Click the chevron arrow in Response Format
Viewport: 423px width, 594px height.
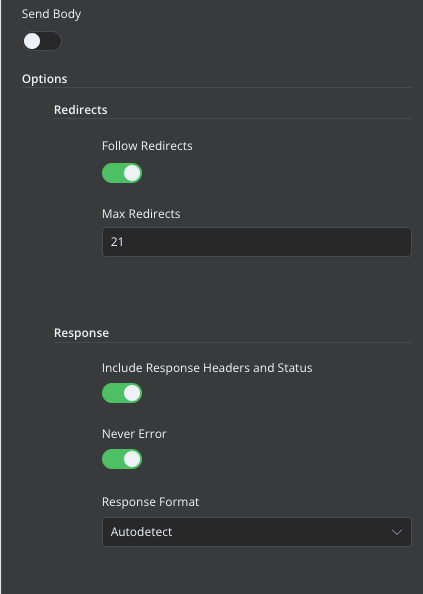click(x=396, y=532)
